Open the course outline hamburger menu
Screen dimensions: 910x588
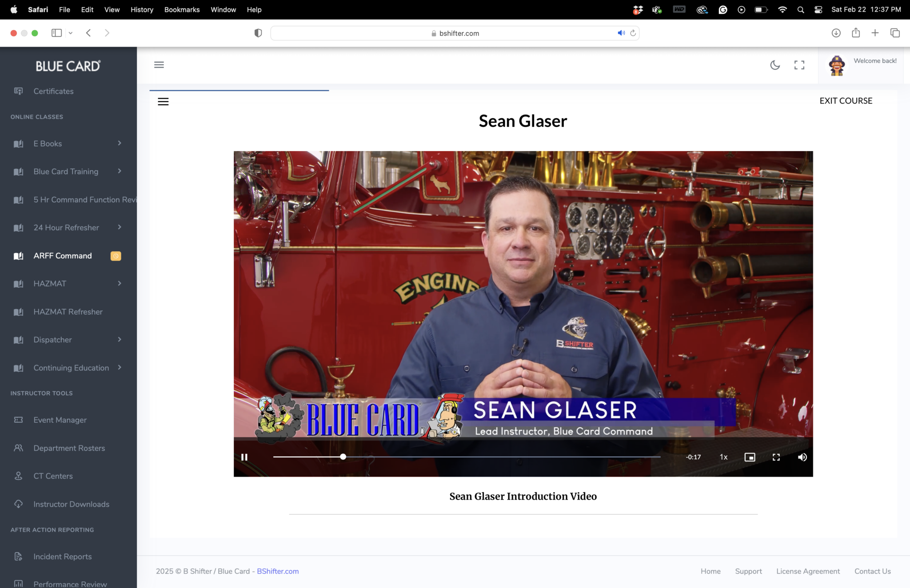[163, 102]
